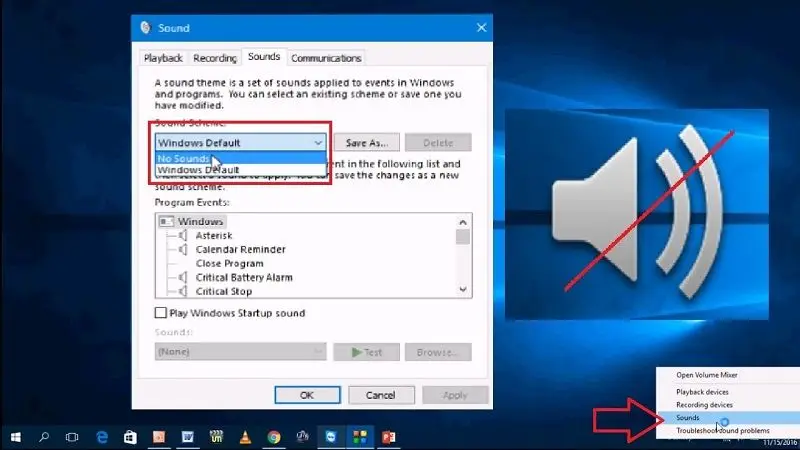Switch to the Communications tab
800x450 pixels.
(x=326, y=58)
